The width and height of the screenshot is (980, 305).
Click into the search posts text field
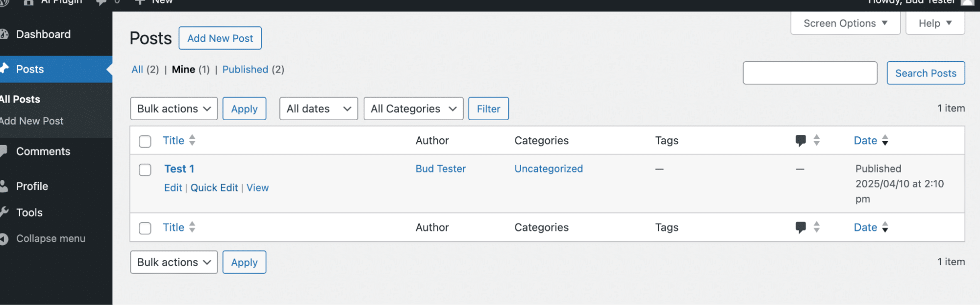(810, 73)
